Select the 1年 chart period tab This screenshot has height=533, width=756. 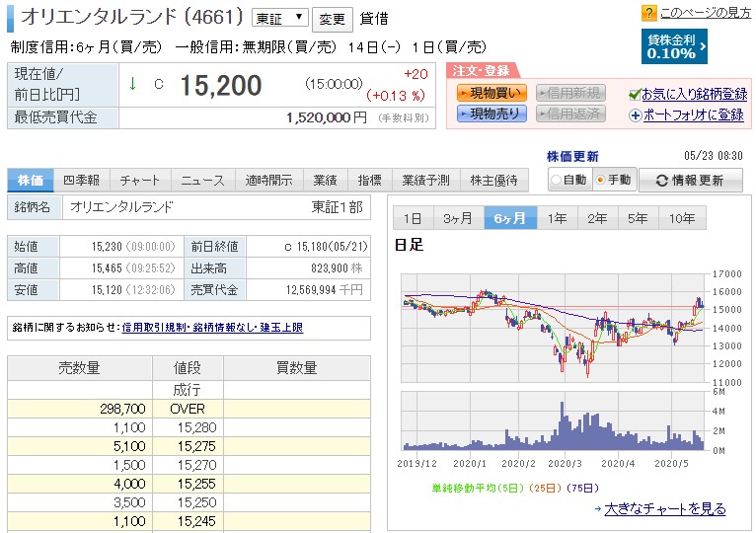(x=557, y=218)
